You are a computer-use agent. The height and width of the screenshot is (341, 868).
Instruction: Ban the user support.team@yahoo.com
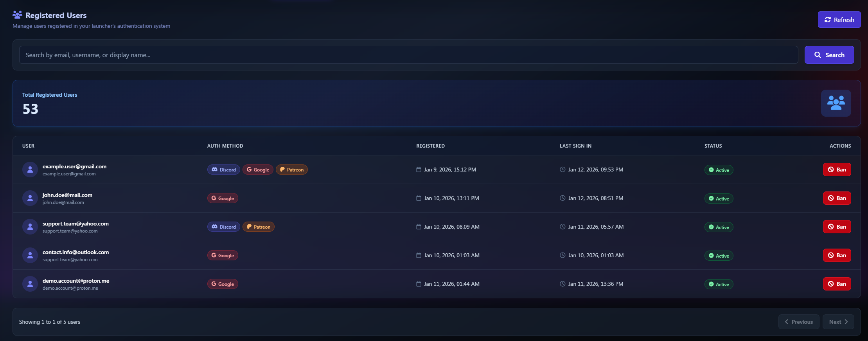(x=837, y=227)
